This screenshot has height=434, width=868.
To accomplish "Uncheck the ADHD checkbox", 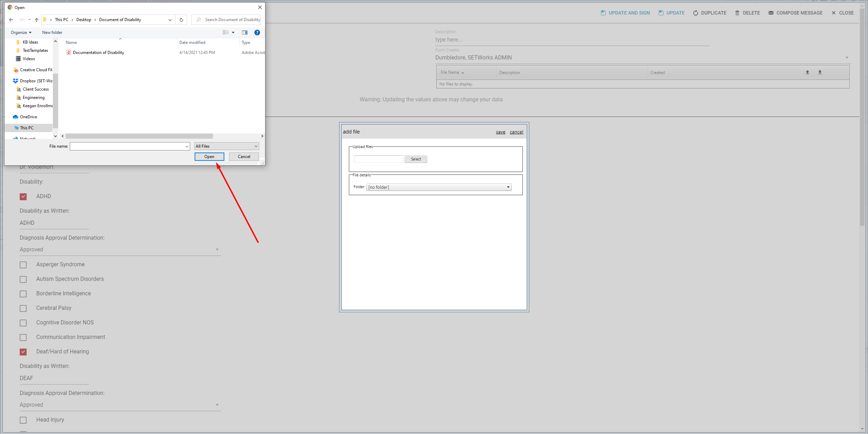I will [23, 196].
